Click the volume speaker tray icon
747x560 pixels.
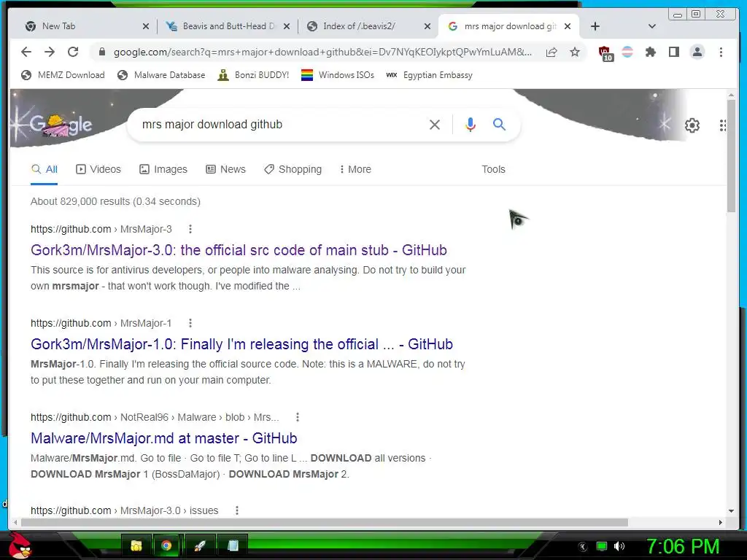coord(619,546)
